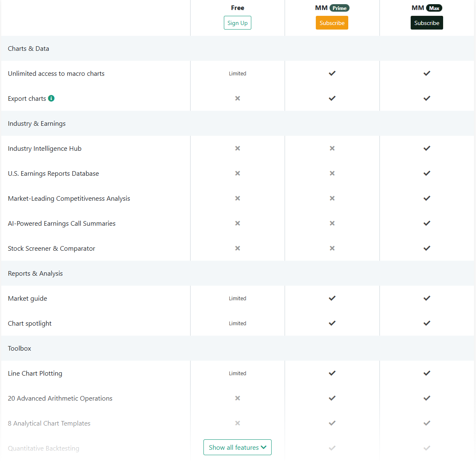Click MM Prime X for U.S. Earnings Reports Database
Image resolution: width=476 pixels, height=461 pixels.
332,173
